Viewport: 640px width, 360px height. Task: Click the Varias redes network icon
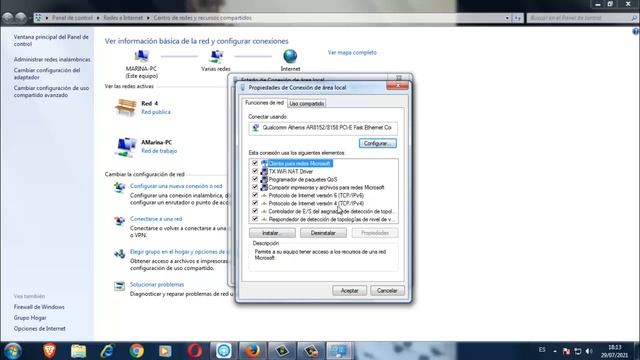(216, 56)
